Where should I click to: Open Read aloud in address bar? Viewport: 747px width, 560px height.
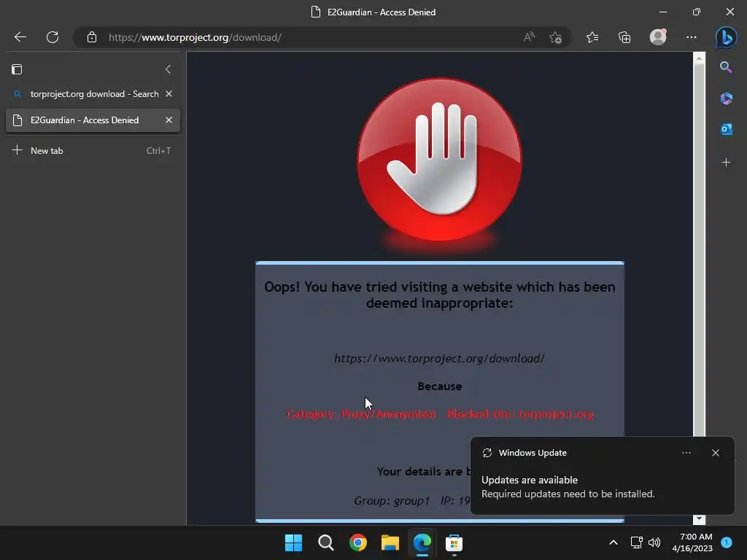(x=529, y=37)
